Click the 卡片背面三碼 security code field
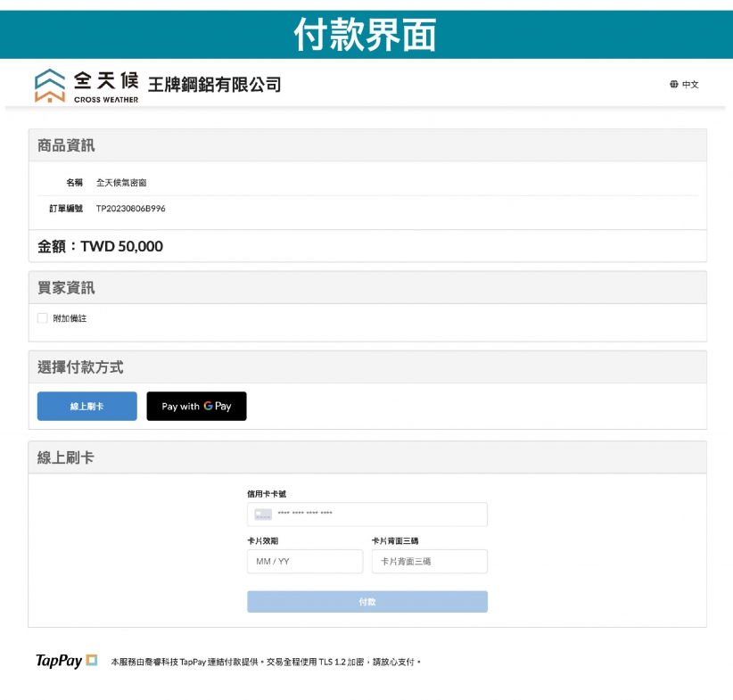Image resolution: width=733 pixels, height=700 pixels. (x=429, y=562)
